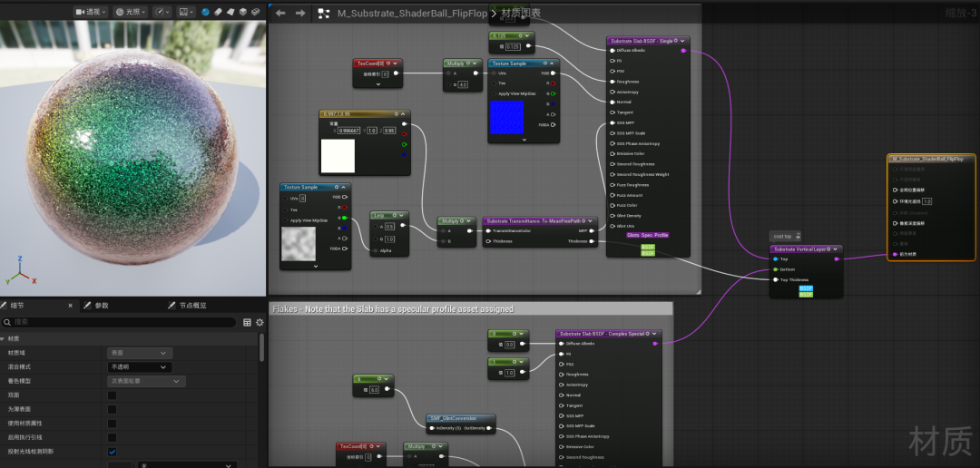Click the forward arrow in graph header
Screen dimensions: 980x468
click(300, 13)
